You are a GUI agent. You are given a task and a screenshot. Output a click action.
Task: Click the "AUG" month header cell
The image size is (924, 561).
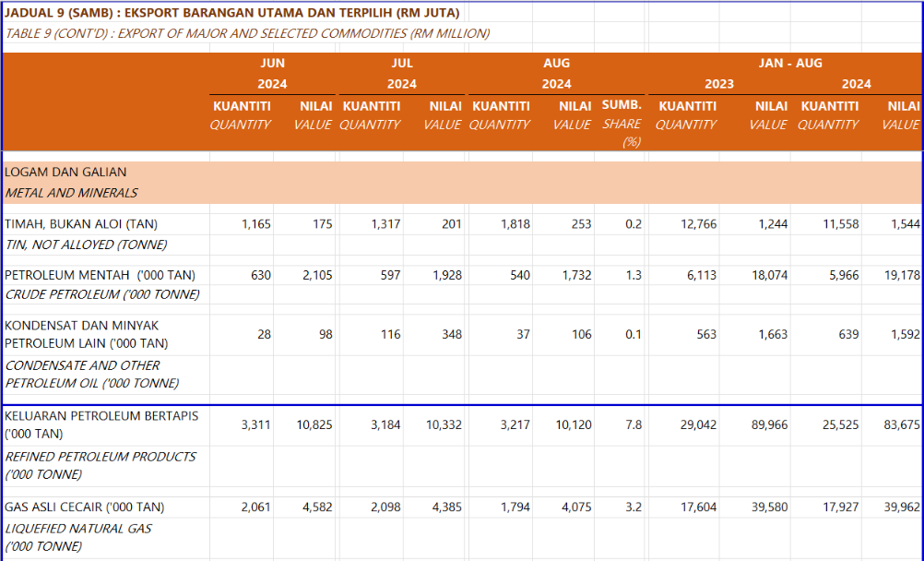[x=556, y=64]
